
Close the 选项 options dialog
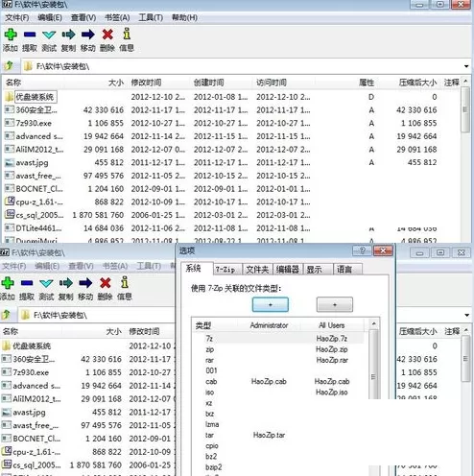383,250
